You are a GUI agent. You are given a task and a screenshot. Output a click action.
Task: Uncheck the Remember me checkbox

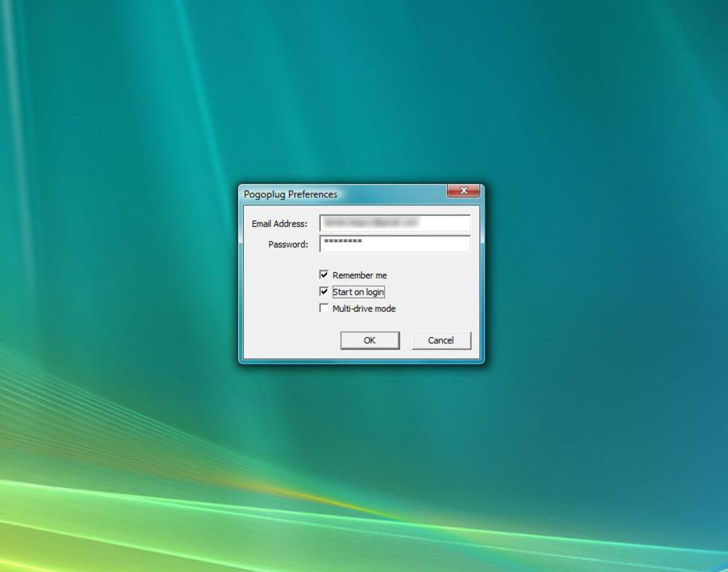[x=324, y=274]
